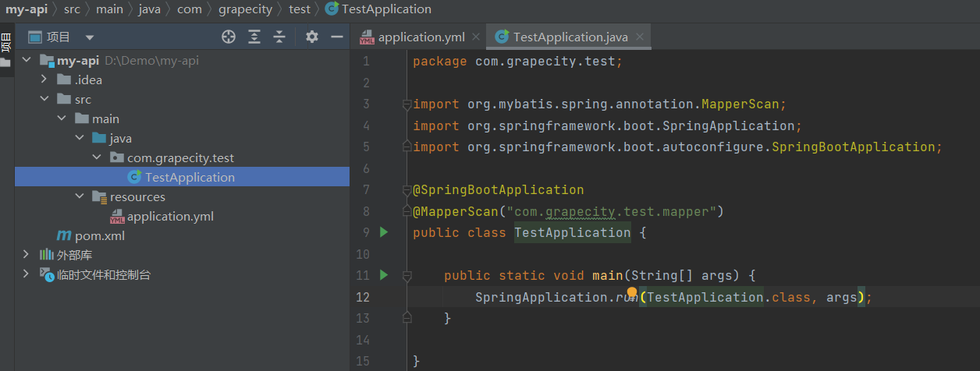Viewport: 980px width, 371px height.
Task: Run the main method from gutter arrow
Action: tap(383, 275)
